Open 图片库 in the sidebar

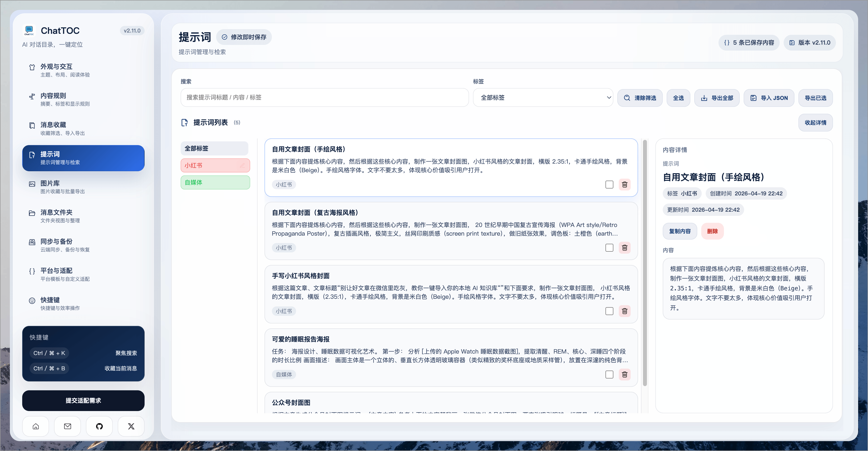coord(83,187)
